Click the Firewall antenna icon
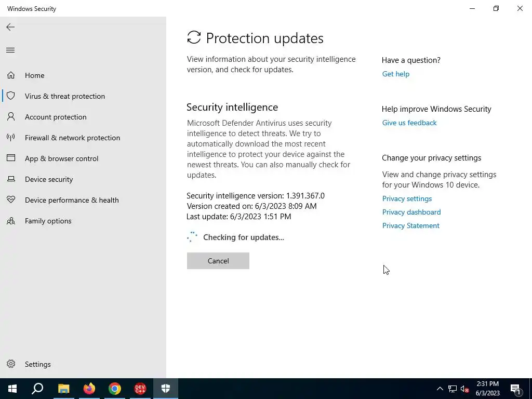This screenshot has width=532, height=399. click(x=11, y=137)
